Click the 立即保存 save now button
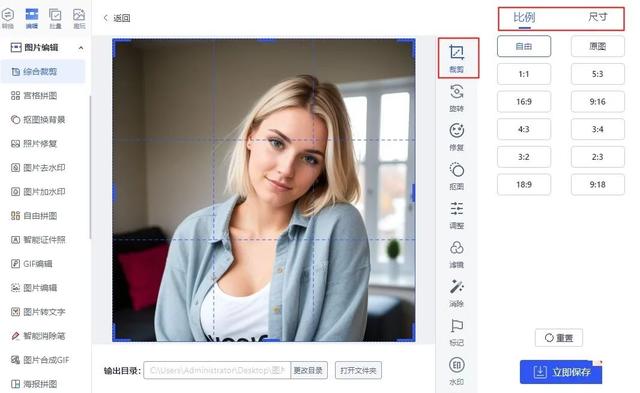Viewport: 640px width, 393px height. tap(561, 372)
